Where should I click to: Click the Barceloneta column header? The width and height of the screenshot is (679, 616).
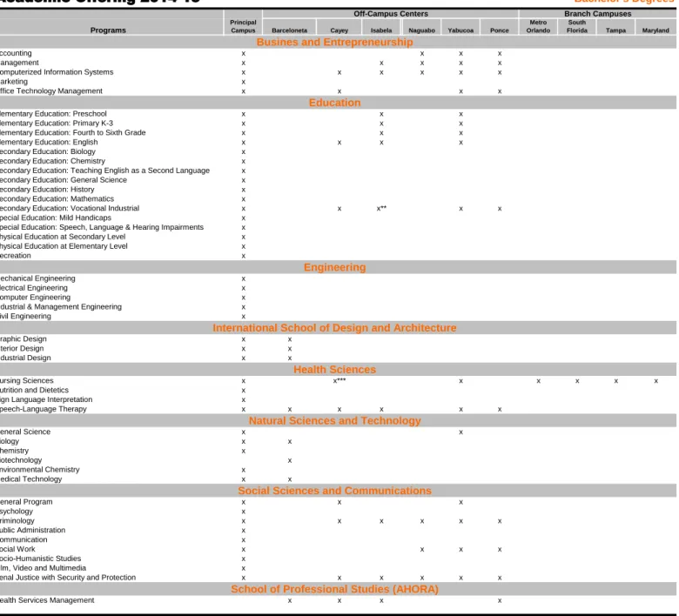click(289, 30)
